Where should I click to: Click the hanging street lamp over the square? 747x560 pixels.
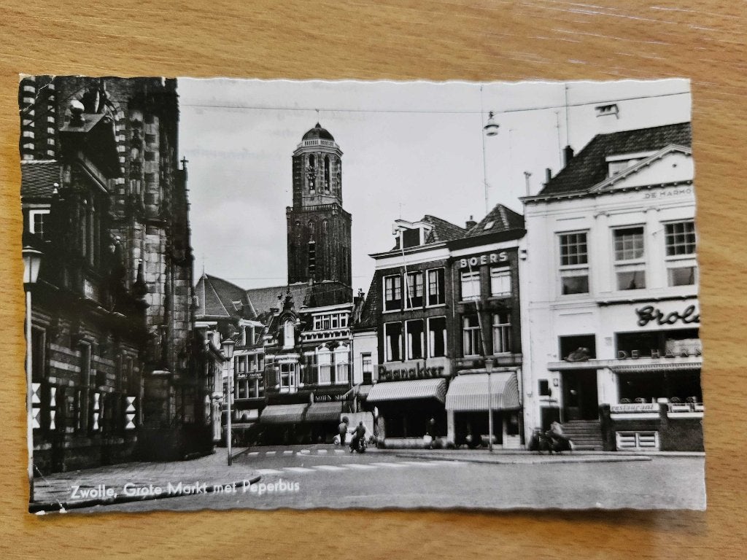click(x=491, y=125)
